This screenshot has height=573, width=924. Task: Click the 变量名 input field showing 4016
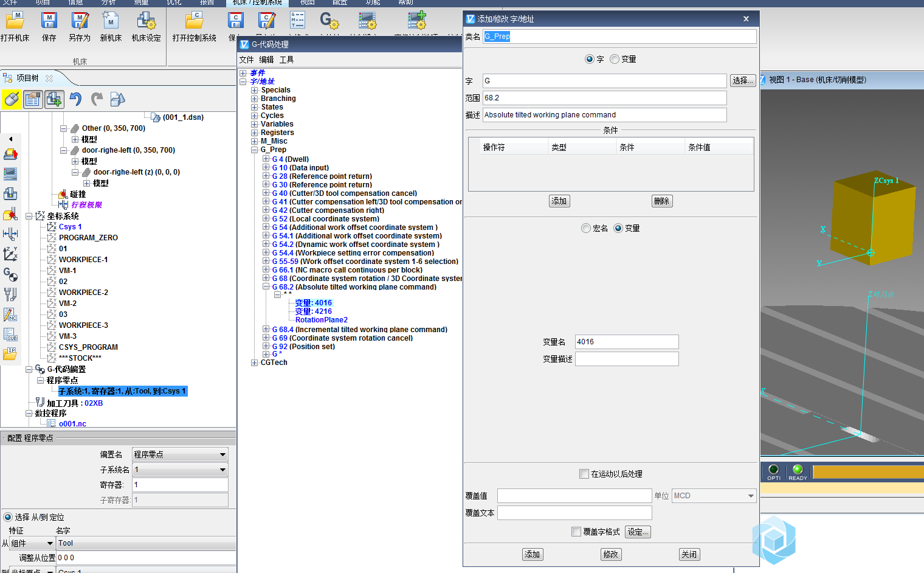tap(627, 342)
